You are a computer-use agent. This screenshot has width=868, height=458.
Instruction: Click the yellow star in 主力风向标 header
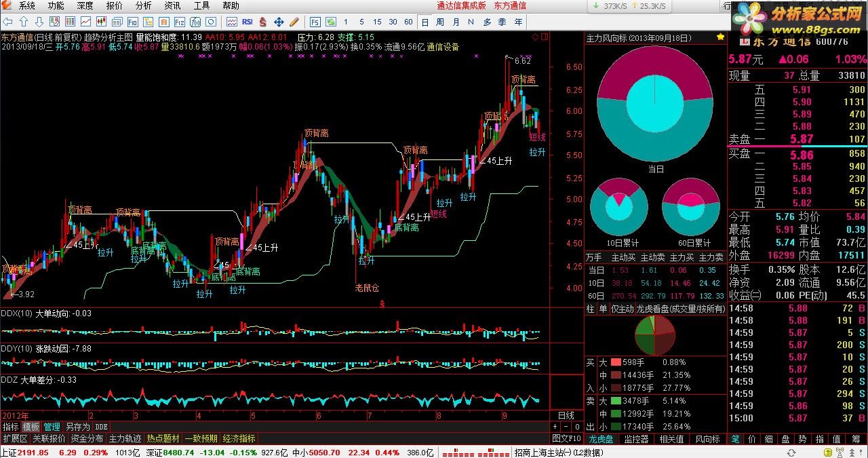point(720,38)
